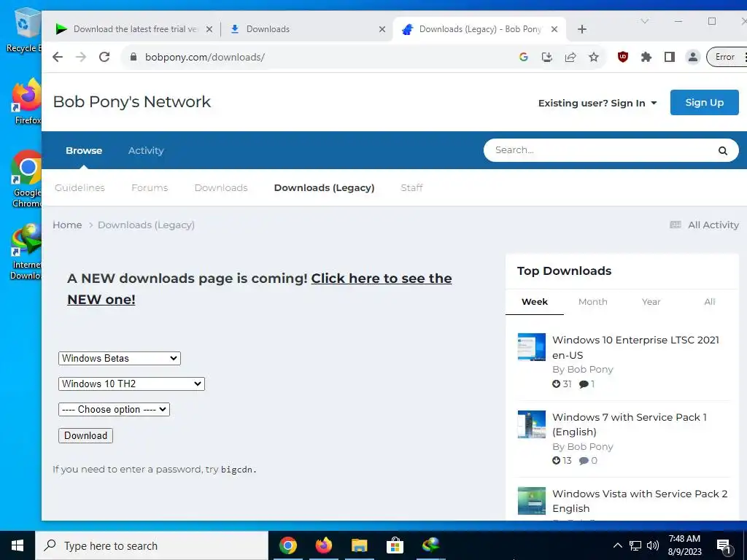Screen dimensions: 747x560
Task: Select the All tab in Top Downloads
Action: (x=709, y=302)
